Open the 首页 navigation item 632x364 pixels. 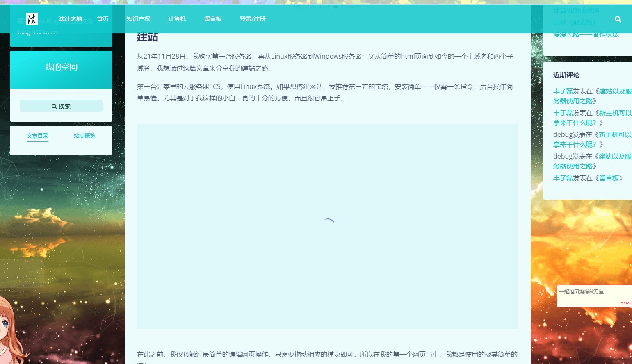(x=103, y=19)
